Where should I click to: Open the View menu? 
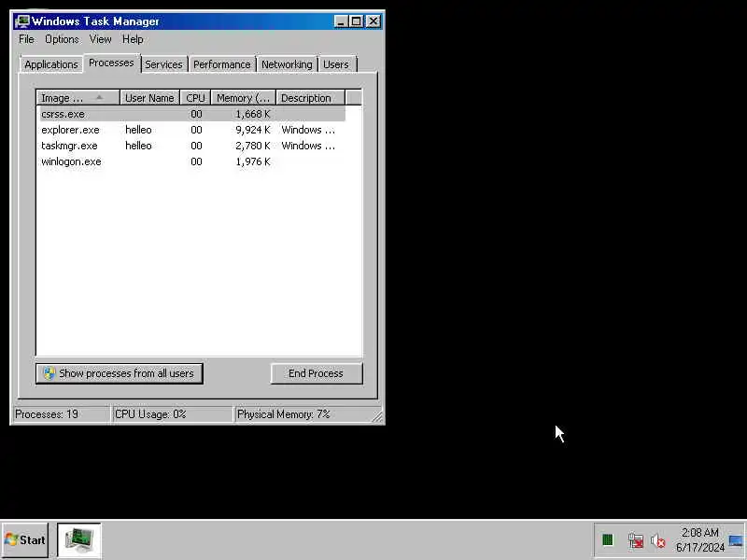100,39
